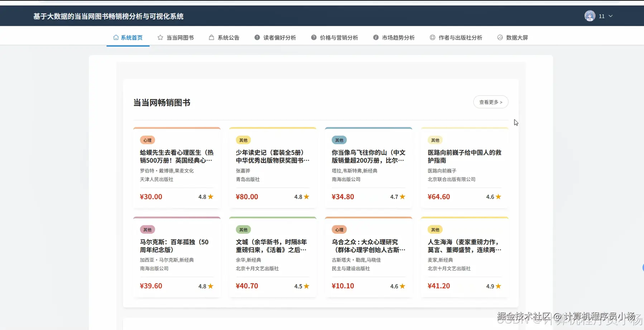Click the publisher 天津人民出版社
Image resolution: width=644 pixels, height=330 pixels.
point(157,179)
